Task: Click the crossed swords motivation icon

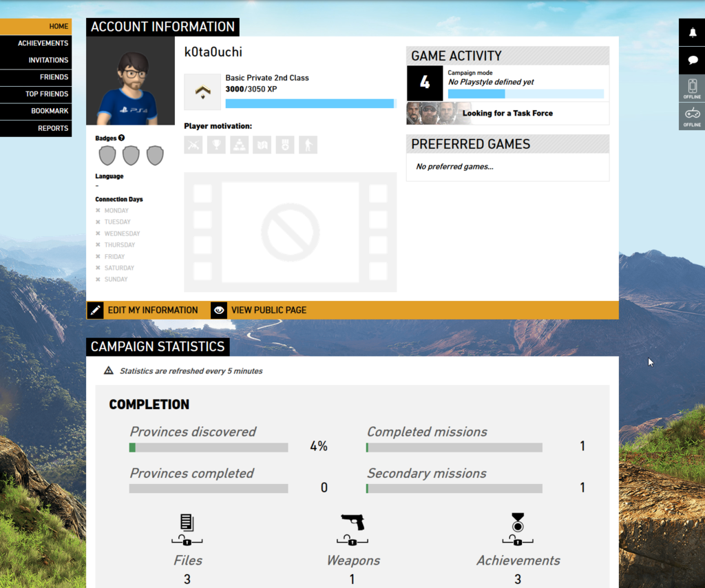Action: (x=193, y=145)
